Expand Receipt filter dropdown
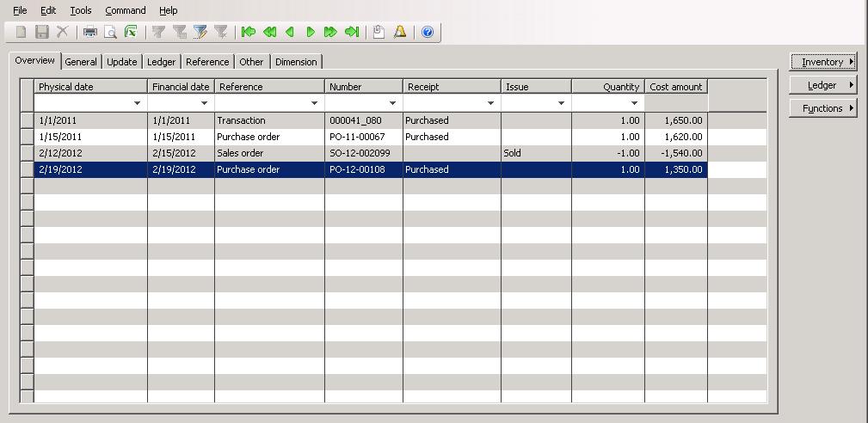 [x=490, y=103]
